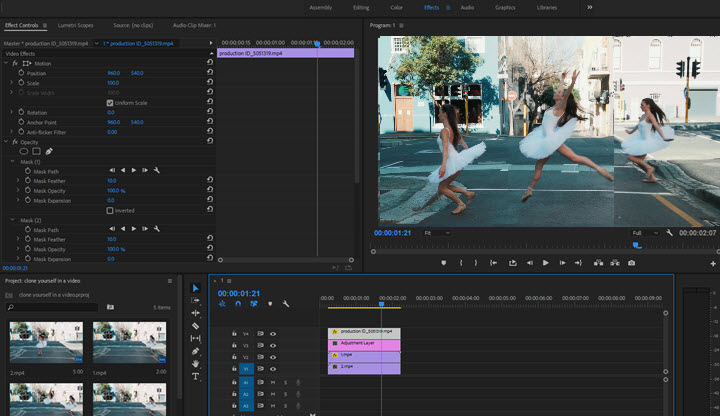Select the Type tool
The width and height of the screenshot is (720, 416).
coord(196,377)
